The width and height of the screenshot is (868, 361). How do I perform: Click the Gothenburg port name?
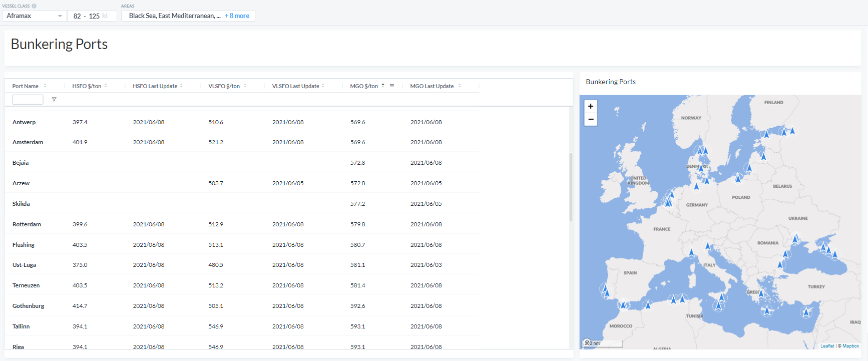[x=28, y=306]
